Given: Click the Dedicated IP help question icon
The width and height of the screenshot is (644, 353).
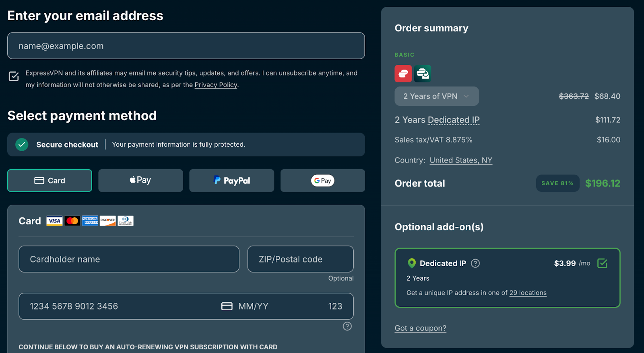Looking at the screenshot, I should point(475,263).
